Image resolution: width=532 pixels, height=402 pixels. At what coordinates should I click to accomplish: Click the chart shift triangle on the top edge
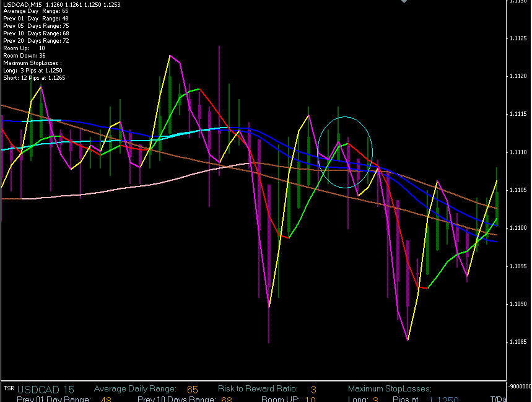pos(404,2)
